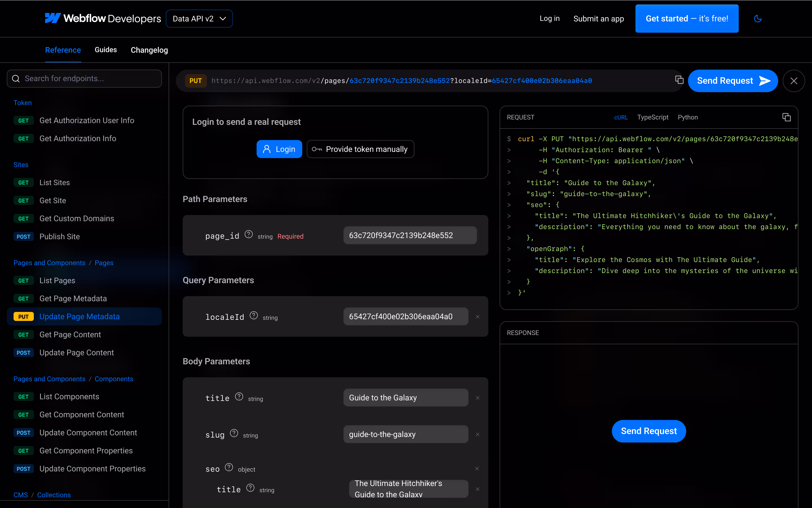Open the Data API v2 dropdown
The height and width of the screenshot is (508, 812).
[x=199, y=19]
